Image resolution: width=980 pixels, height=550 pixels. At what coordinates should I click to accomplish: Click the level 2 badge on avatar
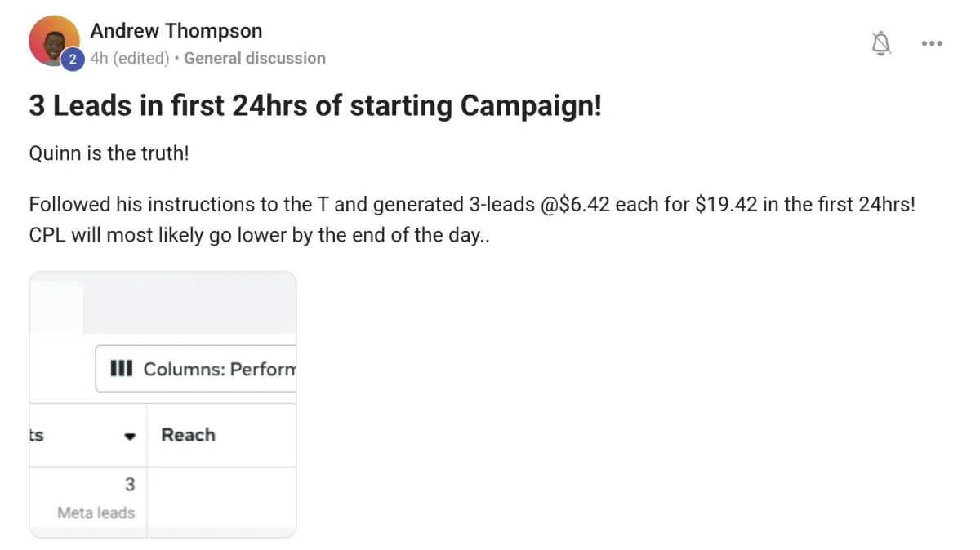point(72,59)
